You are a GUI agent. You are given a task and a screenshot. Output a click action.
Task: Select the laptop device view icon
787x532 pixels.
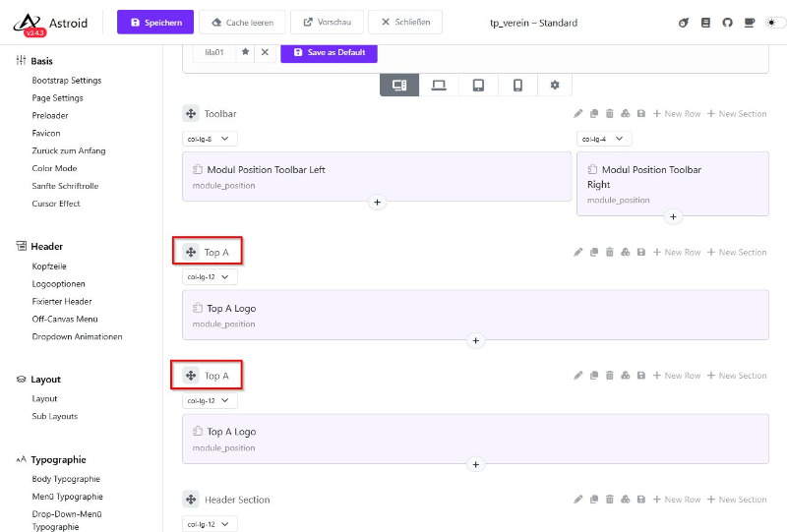pos(439,86)
